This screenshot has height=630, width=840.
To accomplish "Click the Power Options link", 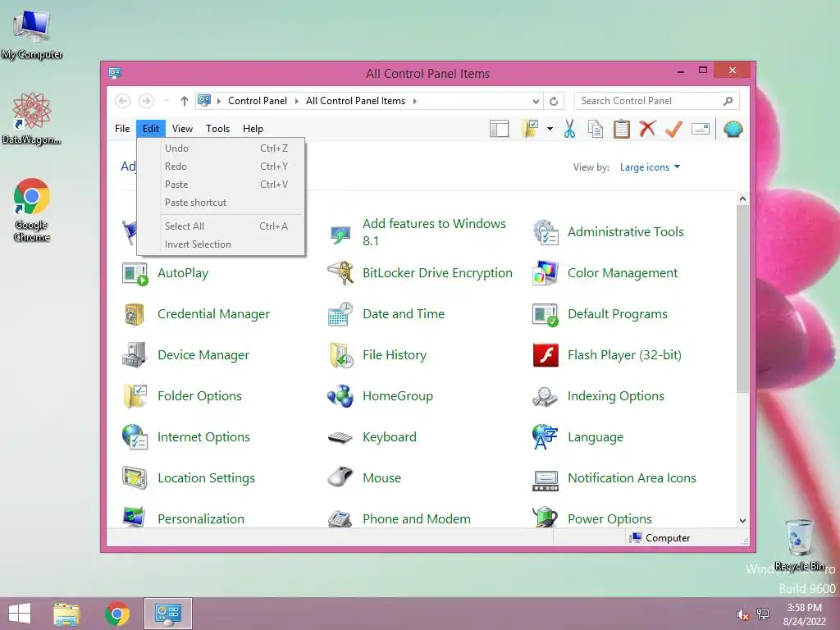I will click(x=609, y=519).
